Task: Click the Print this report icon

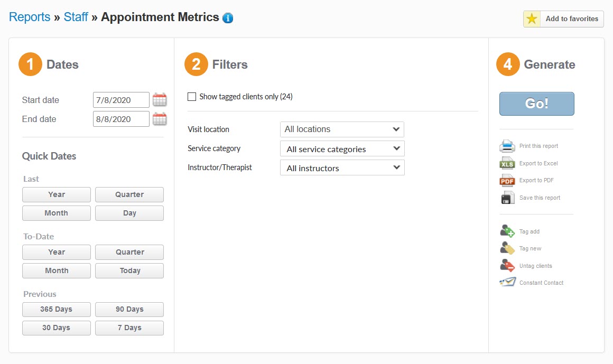Action: [x=507, y=146]
